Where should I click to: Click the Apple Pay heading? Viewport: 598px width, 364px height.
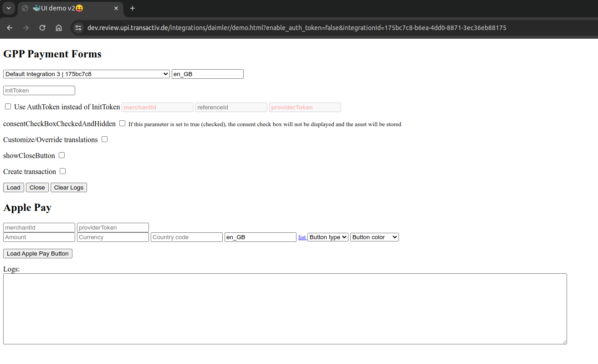(27, 208)
